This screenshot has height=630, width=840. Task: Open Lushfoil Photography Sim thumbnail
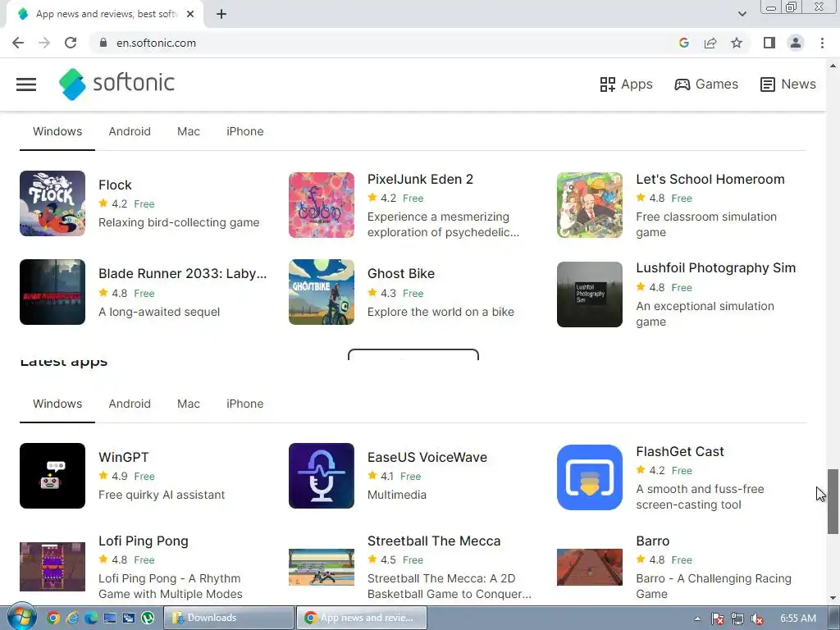click(x=590, y=294)
